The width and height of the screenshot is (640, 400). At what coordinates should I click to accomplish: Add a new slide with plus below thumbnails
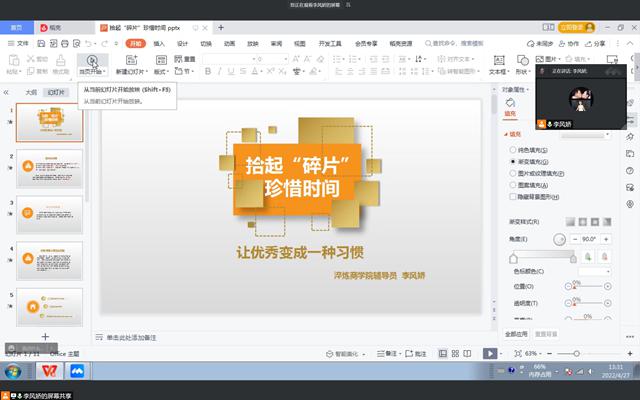pyautogui.click(x=45, y=336)
